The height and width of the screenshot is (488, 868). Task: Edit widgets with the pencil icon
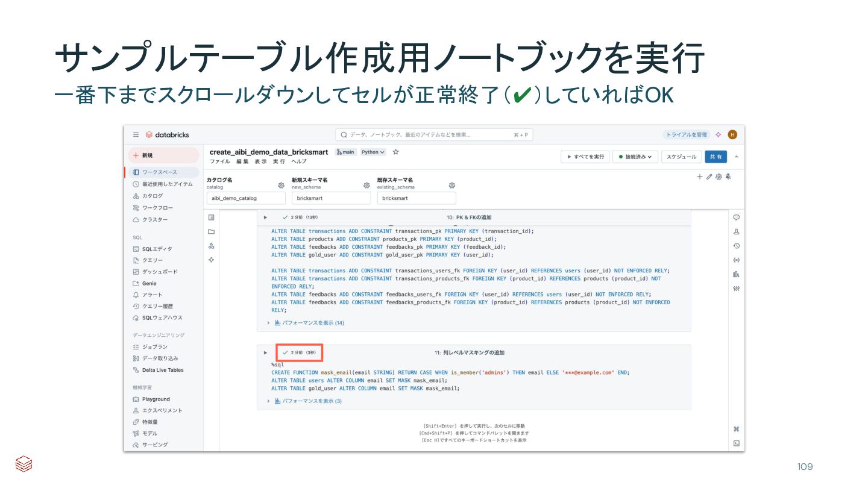(x=709, y=177)
